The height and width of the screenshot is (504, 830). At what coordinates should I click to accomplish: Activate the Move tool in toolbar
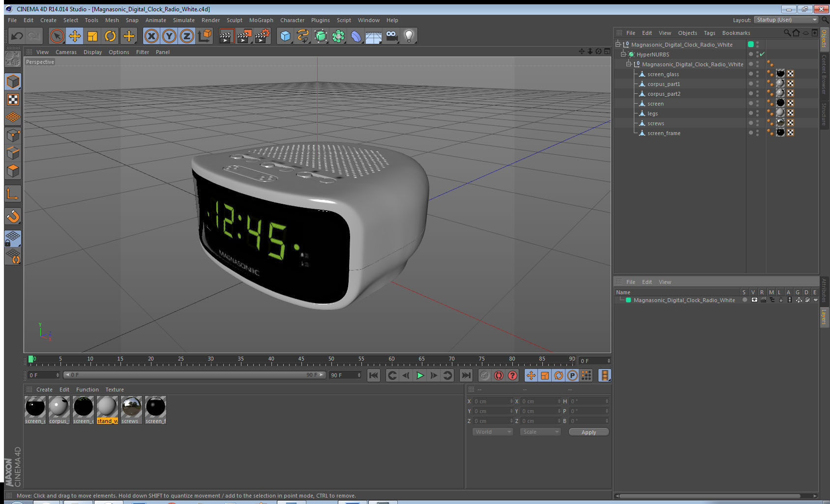[75, 36]
